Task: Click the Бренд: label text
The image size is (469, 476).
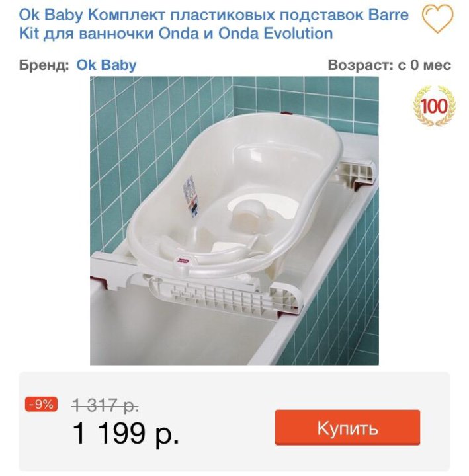Action: [44, 65]
